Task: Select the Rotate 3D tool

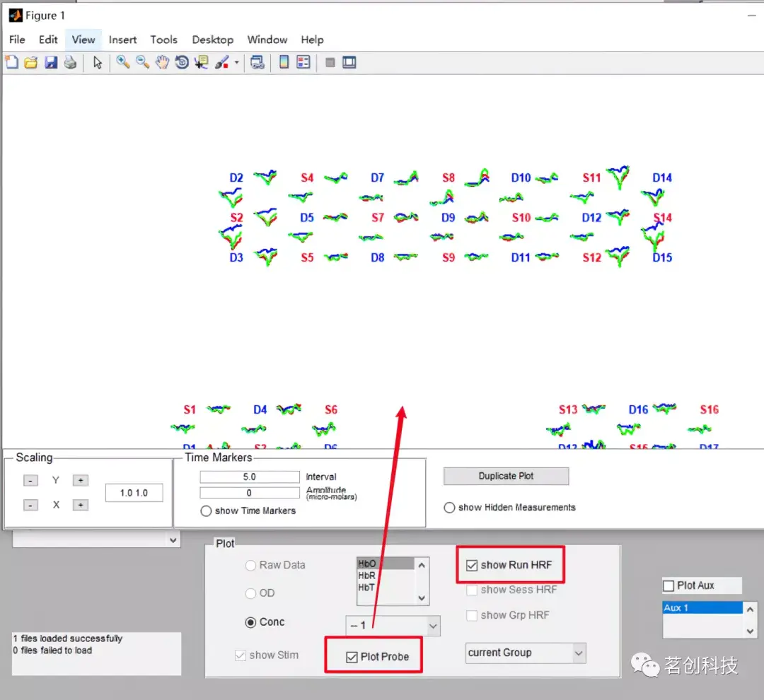Action: pyautogui.click(x=182, y=62)
